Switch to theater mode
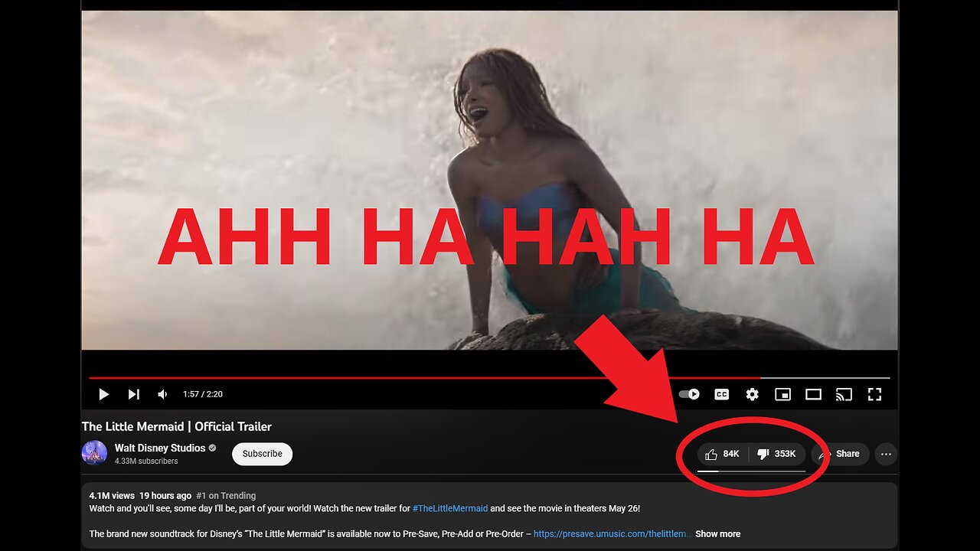The image size is (980, 551). pyautogui.click(x=813, y=394)
